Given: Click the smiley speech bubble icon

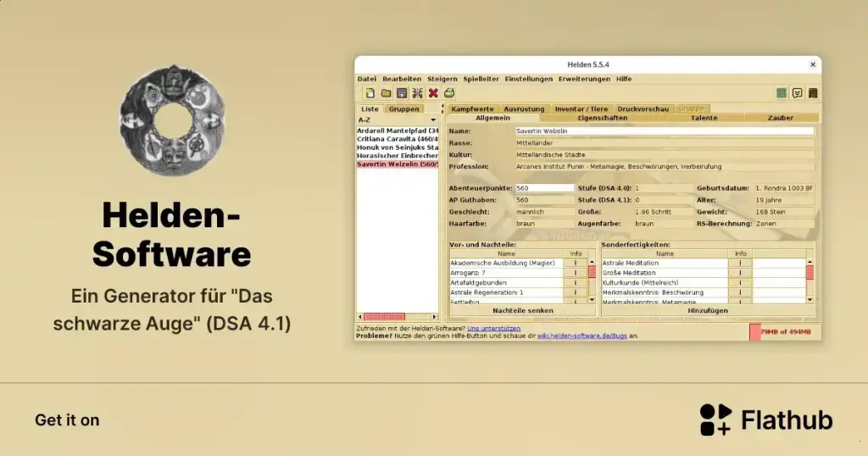Looking at the screenshot, I should [x=797, y=93].
